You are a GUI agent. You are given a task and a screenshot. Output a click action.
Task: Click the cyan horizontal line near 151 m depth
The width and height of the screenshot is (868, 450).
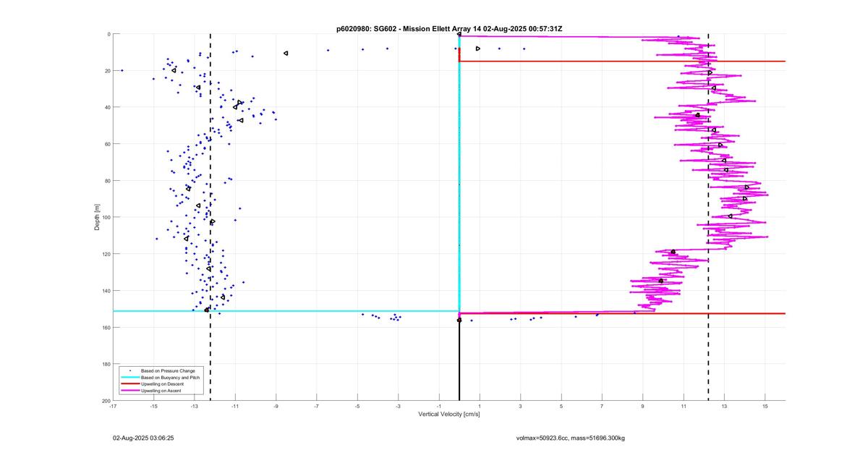click(286, 311)
